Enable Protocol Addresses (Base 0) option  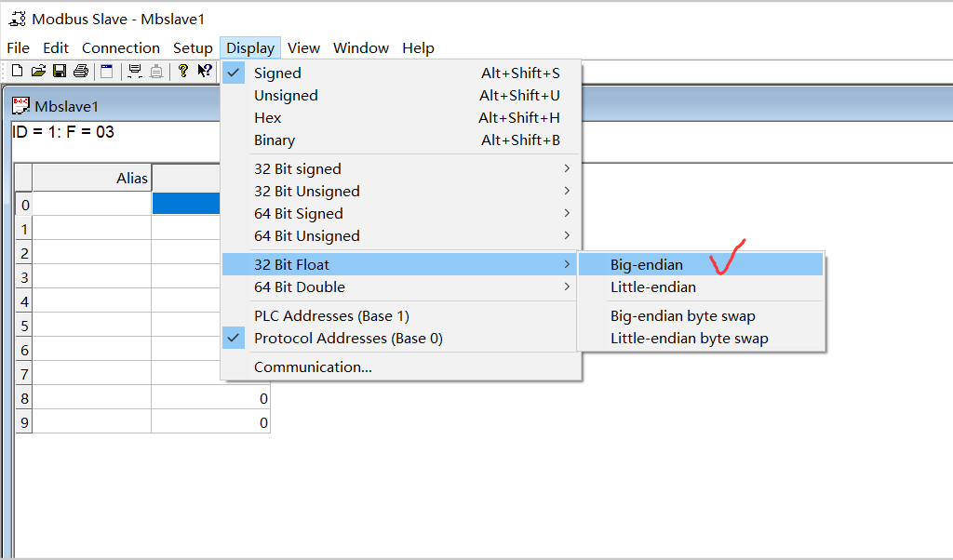point(348,339)
